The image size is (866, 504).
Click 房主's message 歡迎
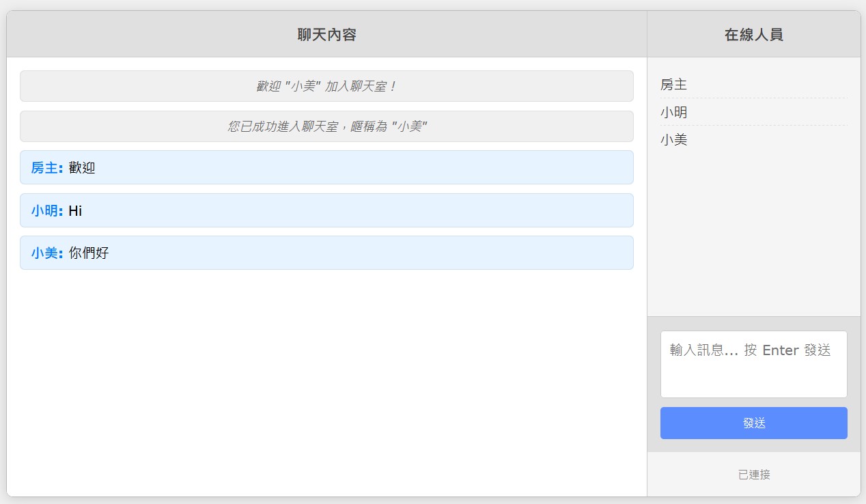click(326, 167)
